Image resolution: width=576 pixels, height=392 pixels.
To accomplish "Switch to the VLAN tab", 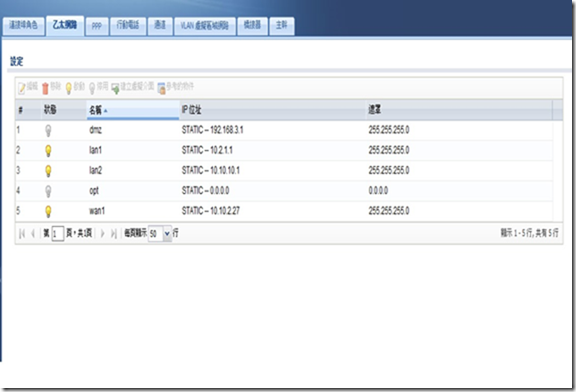I will (205, 25).
